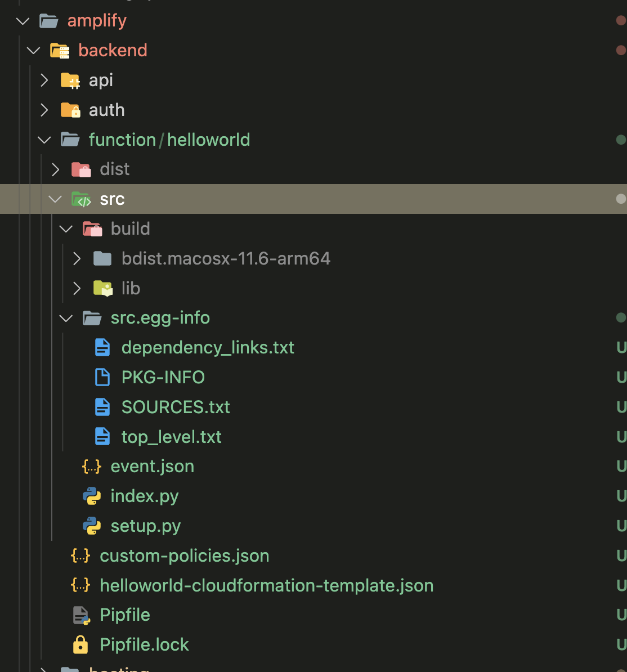Expand the dist folder chevron
Image resolution: width=627 pixels, height=672 pixels.
point(55,169)
